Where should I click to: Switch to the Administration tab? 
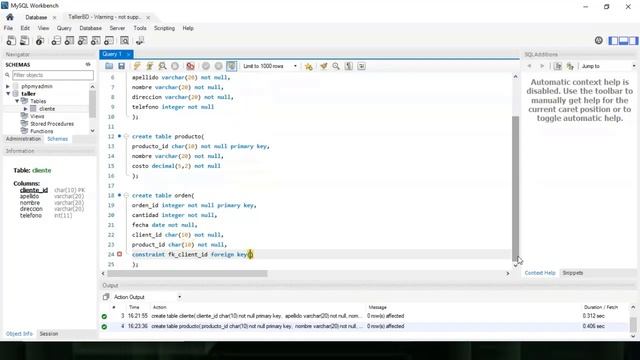coord(23,139)
